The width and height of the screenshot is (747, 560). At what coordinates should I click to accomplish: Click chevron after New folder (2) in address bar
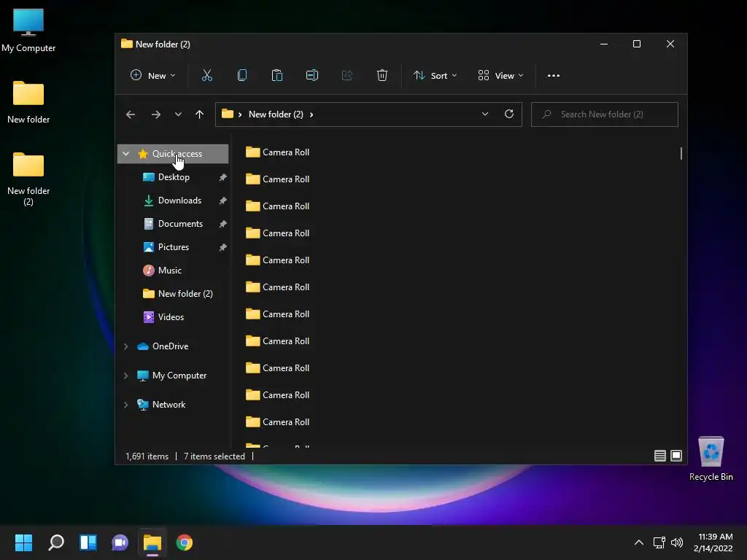pos(311,114)
